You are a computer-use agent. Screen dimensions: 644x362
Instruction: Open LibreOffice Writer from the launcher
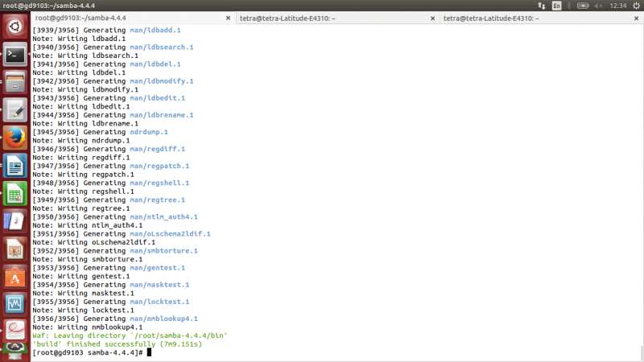point(14,166)
